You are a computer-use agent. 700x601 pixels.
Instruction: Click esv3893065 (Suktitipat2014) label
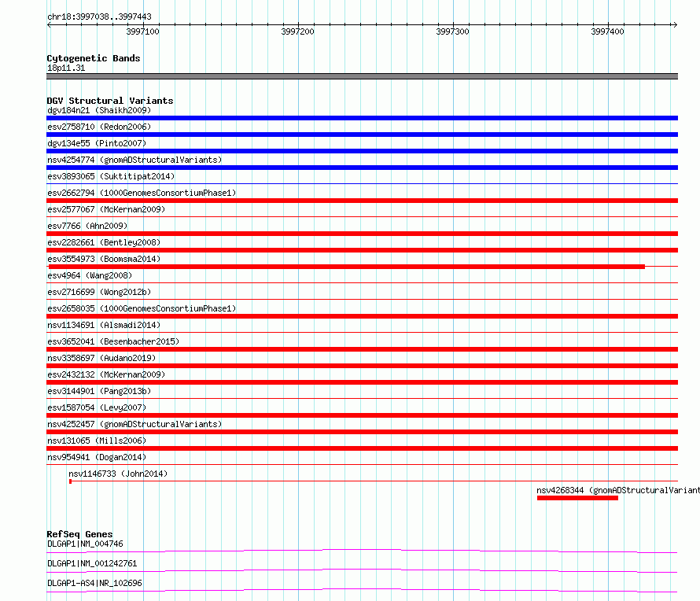pos(111,176)
